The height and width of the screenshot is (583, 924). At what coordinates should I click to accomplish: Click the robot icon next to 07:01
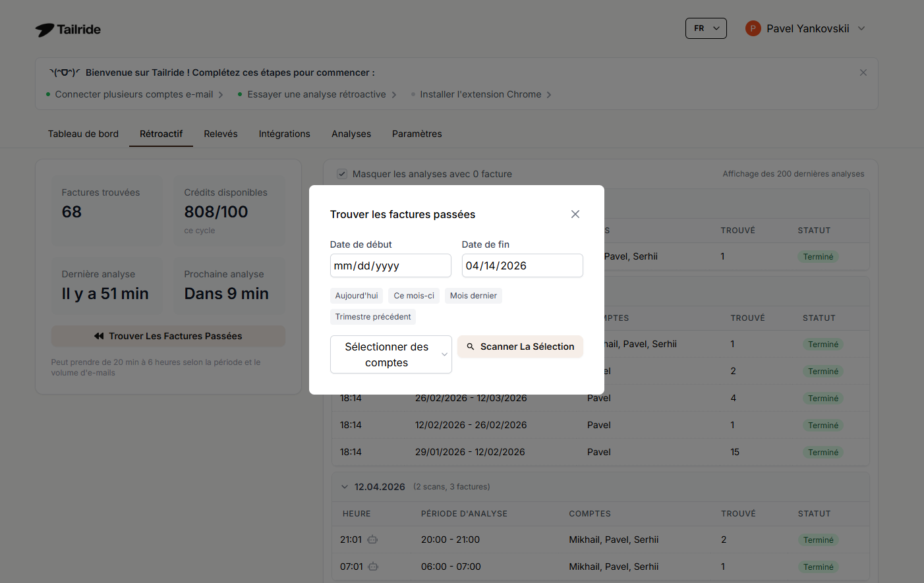(372, 567)
